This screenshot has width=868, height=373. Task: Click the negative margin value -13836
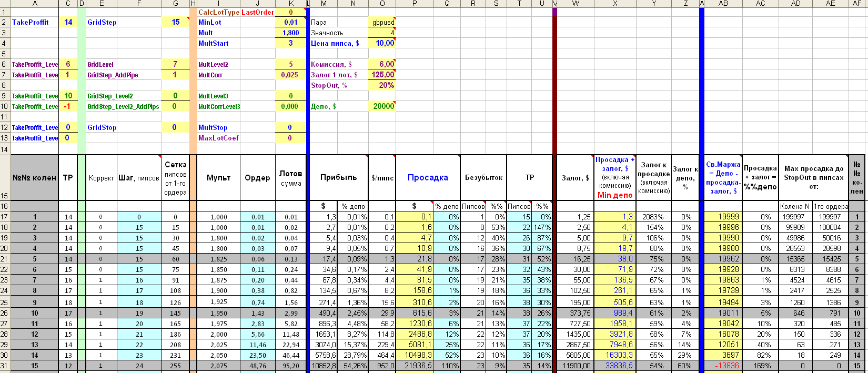[x=723, y=366]
